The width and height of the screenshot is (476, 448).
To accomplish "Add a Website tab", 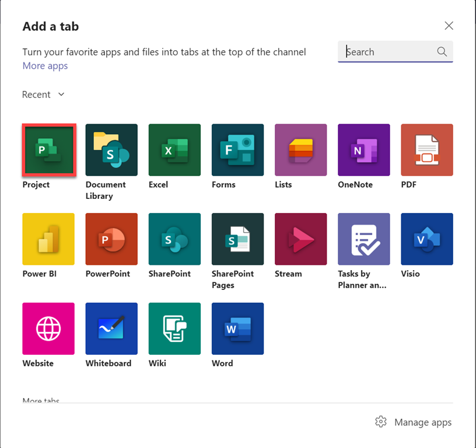I will pos(48,328).
